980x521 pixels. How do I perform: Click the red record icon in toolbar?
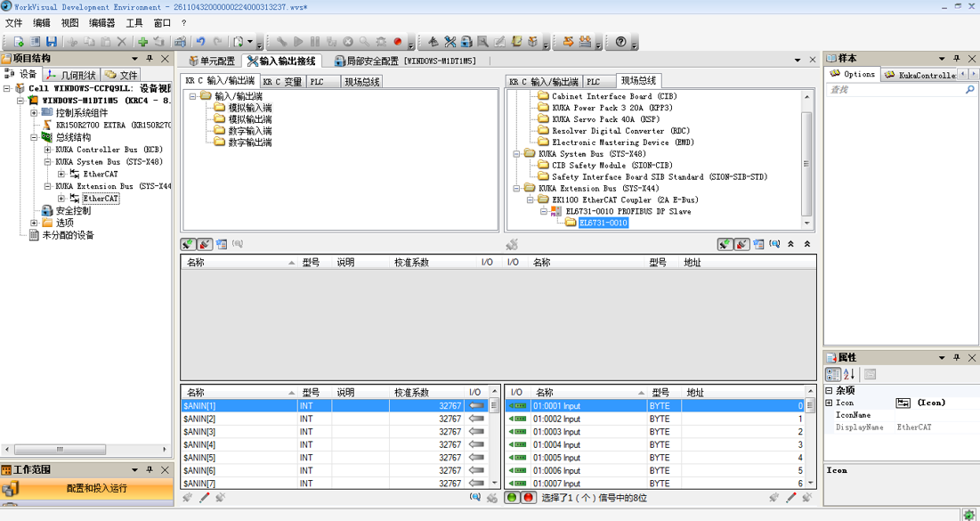pyautogui.click(x=398, y=42)
